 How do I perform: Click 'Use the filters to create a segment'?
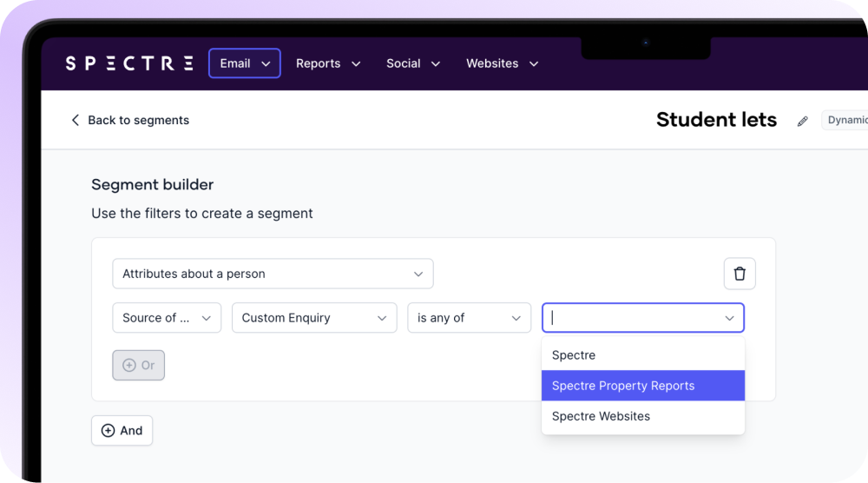click(202, 213)
